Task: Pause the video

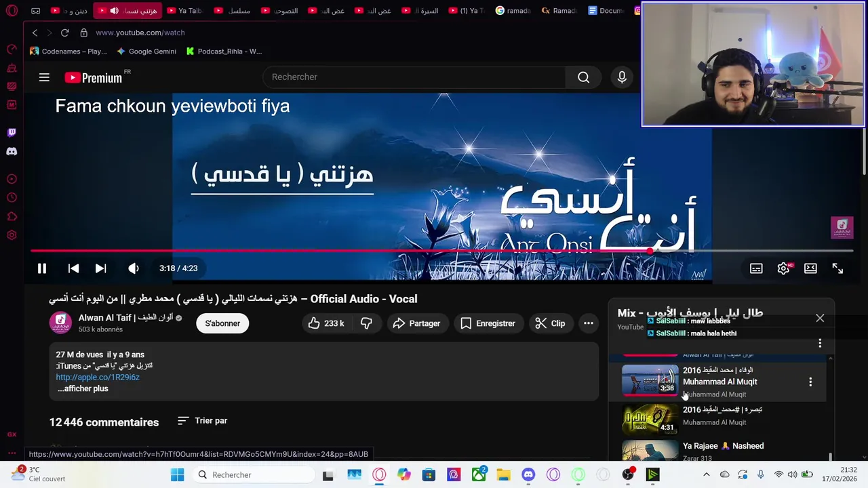Action: click(42, 268)
